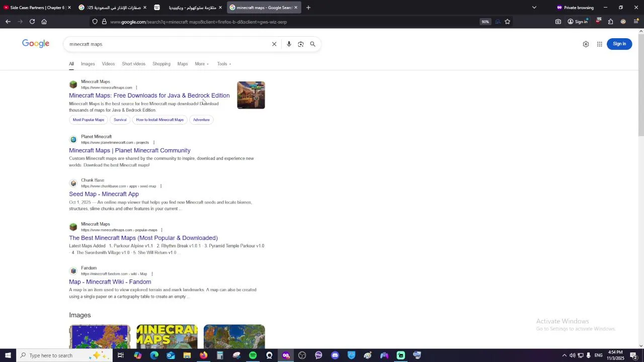Open more options for minecraftmaps.com result
Screen dimensions: 644x362
pyautogui.click(x=136, y=87)
